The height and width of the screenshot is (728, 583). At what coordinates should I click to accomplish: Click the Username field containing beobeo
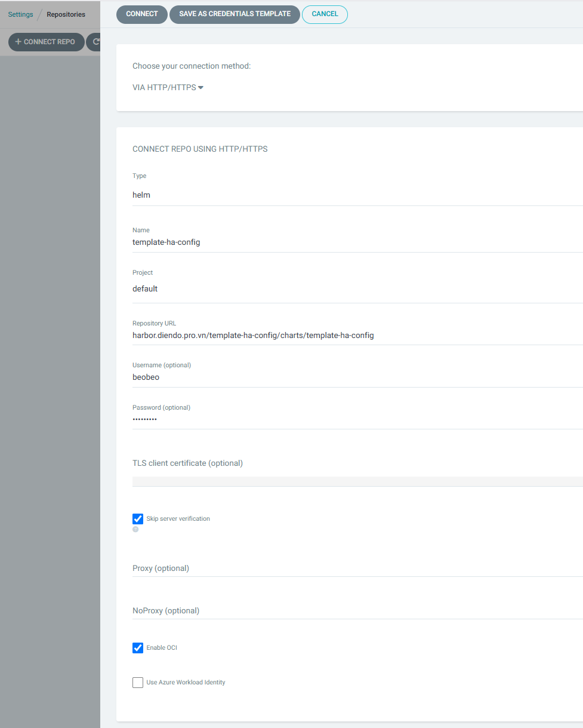[357, 377]
